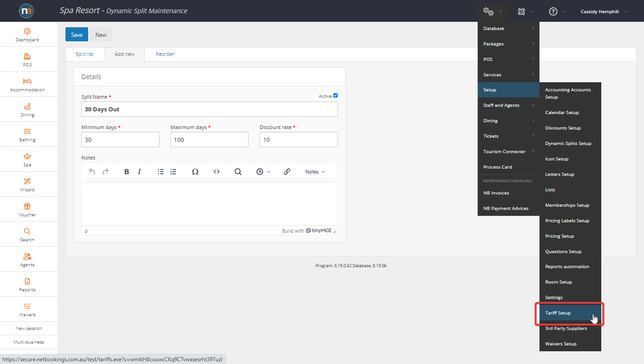Open the date/time clock dropdown
This screenshot has height=364, width=644.
(x=263, y=172)
